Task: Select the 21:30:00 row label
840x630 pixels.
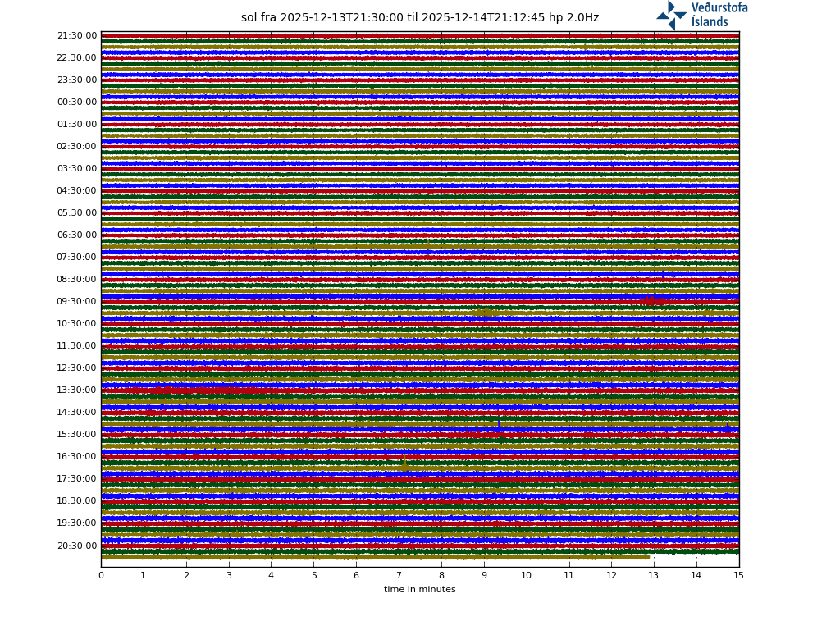Action: (76, 36)
